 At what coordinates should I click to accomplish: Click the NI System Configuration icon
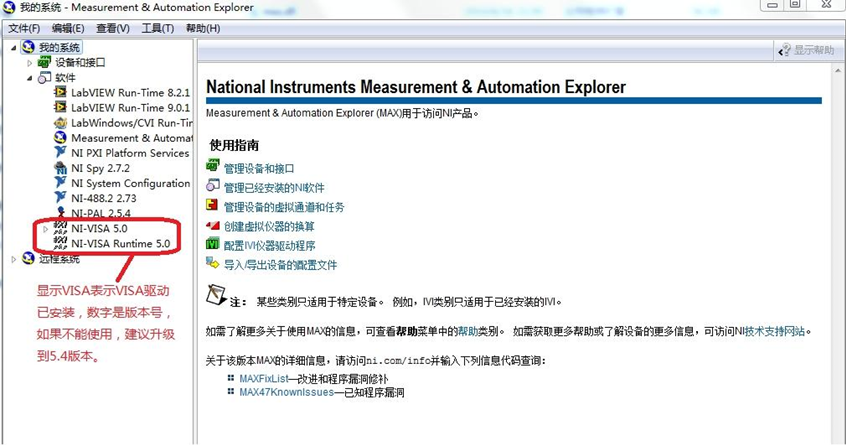click(x=60, y=183)
